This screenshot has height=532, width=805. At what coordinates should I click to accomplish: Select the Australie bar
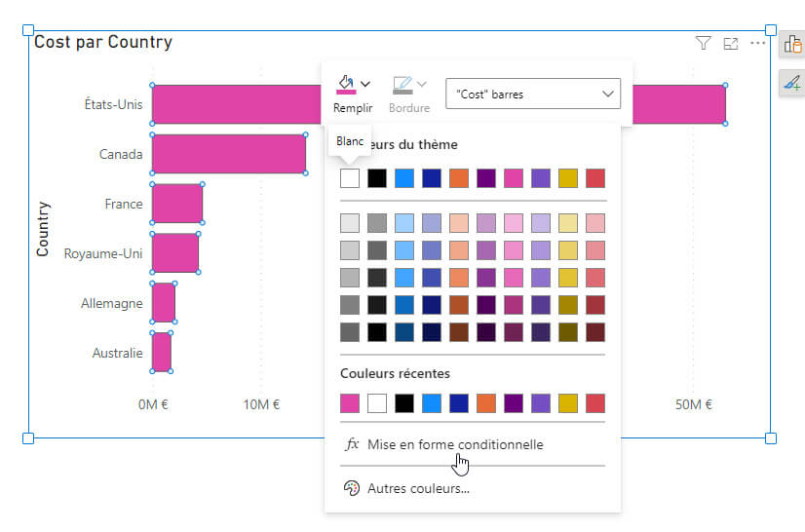pos(161,353)
